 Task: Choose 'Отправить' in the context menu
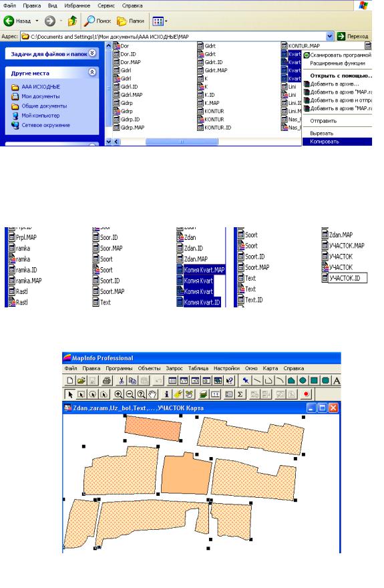click(x=337, y=121)
